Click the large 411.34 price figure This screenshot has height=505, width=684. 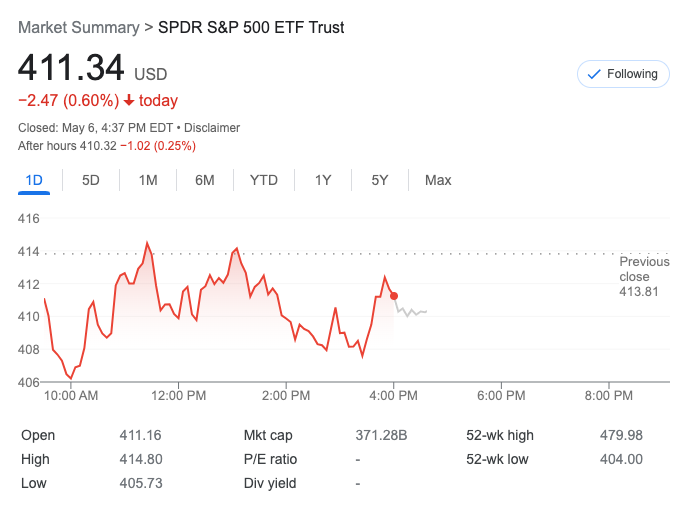(x=71, y=68)
